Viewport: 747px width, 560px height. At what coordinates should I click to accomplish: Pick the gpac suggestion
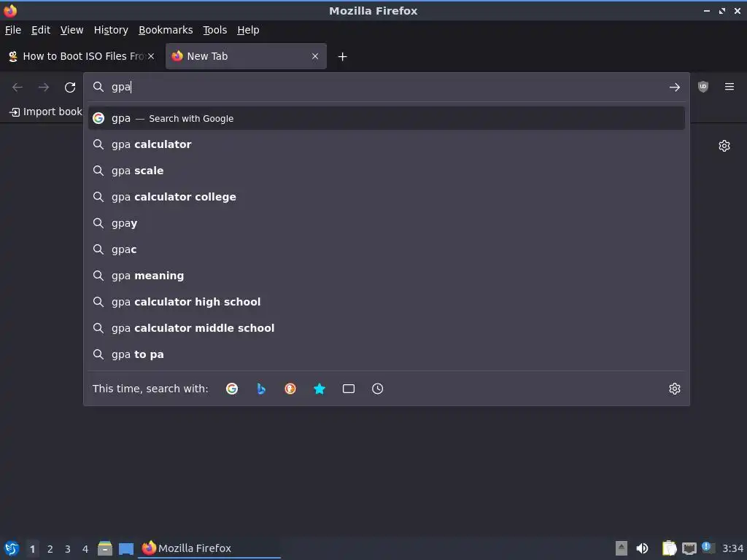coord(387,249)
